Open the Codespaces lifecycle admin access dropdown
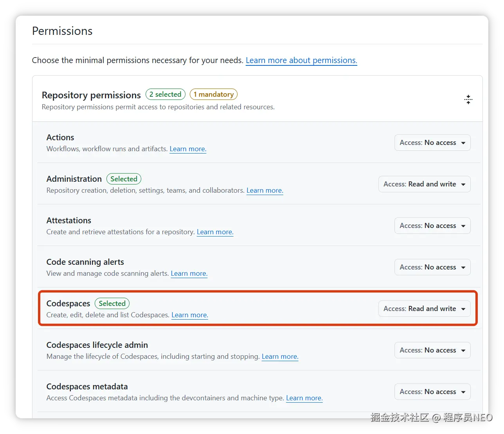Screen dimensions: 504x434 tap(432, 350)
